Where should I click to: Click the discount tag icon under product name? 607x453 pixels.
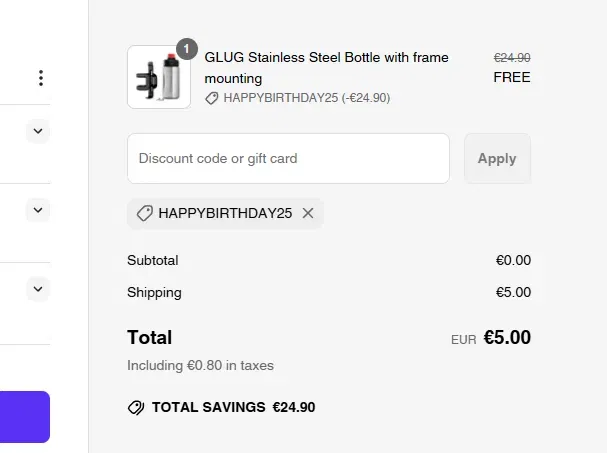(211, 98)
